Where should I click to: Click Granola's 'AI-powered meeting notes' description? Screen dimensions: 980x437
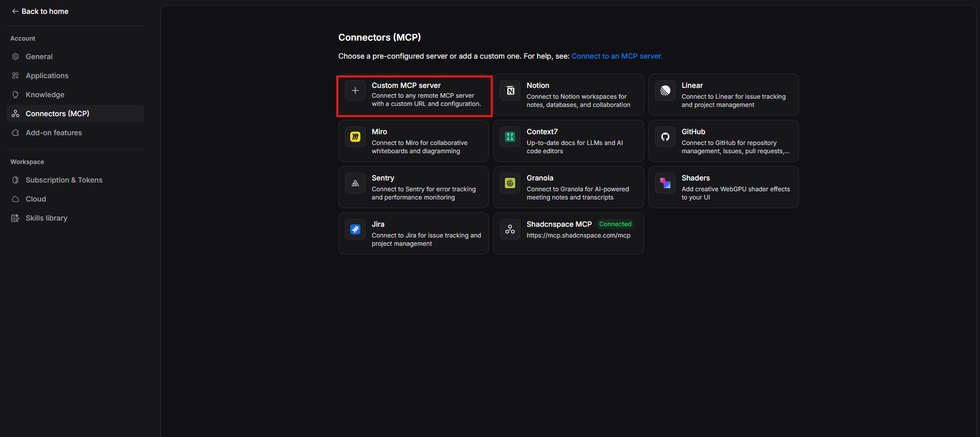(578, 193)
